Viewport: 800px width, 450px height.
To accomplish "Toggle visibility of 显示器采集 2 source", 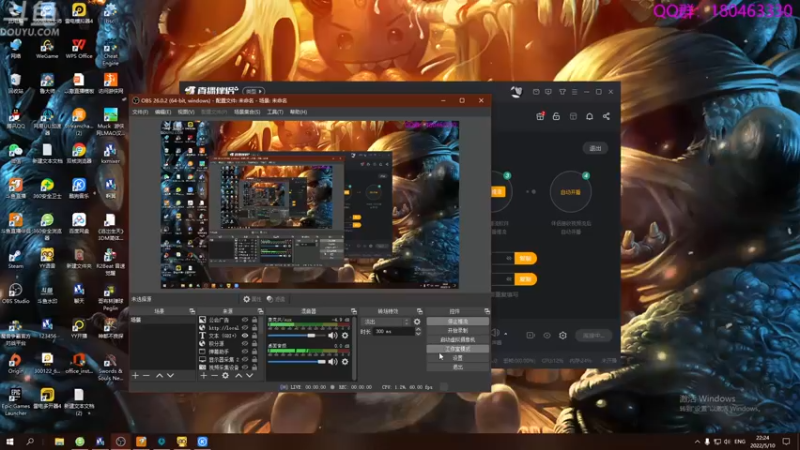I will pos(245,360).
